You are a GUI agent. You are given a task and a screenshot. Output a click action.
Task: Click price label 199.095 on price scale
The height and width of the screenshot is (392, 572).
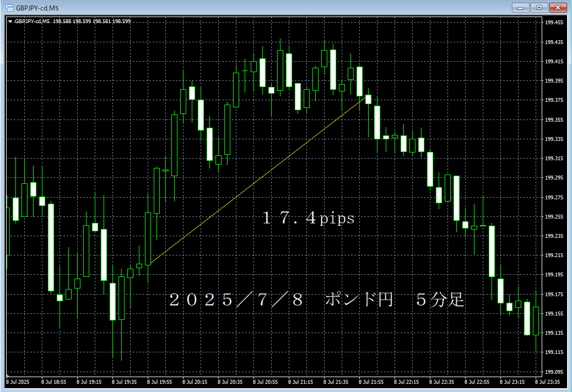pyautogui.click(x=554, y=372)
